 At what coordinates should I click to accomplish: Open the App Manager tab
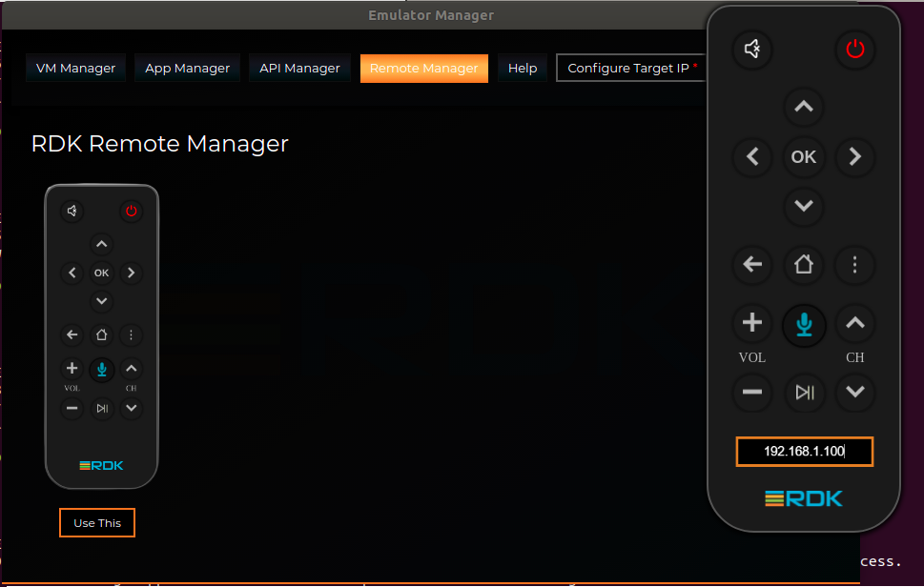coord(187,69)
